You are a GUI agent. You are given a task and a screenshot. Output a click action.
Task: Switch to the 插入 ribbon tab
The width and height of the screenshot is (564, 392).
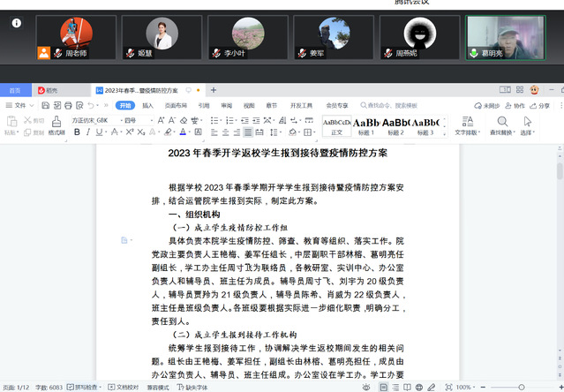tap(147, 105)
